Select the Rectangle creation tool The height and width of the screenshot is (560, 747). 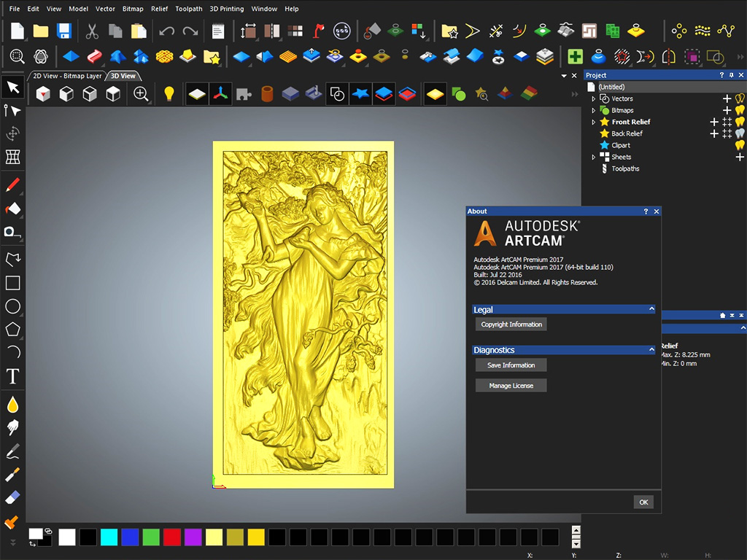click(x=12, y=283)
